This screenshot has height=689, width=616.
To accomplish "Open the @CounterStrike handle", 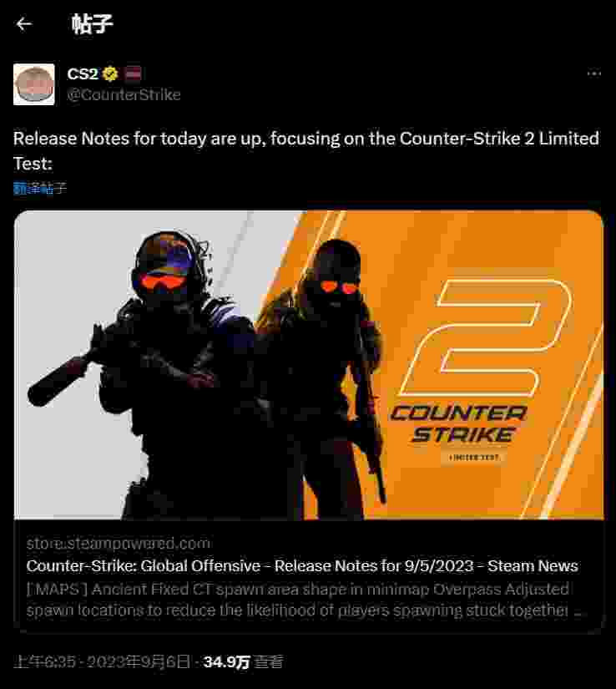I will (x=124, y=95).
